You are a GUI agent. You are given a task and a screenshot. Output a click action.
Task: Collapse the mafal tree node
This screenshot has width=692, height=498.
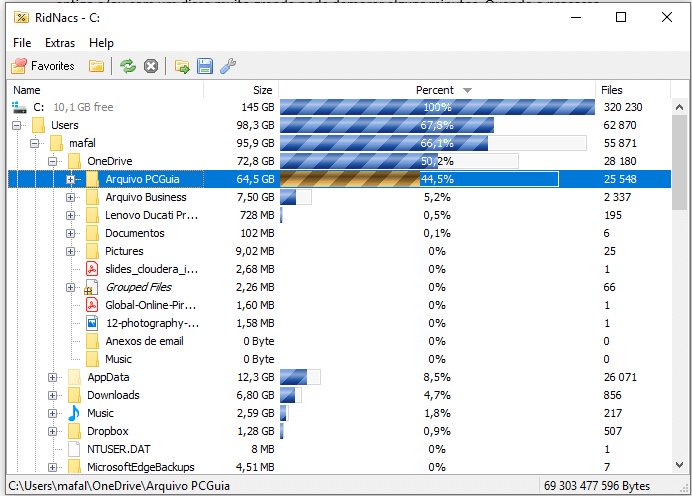coord(34,143)
